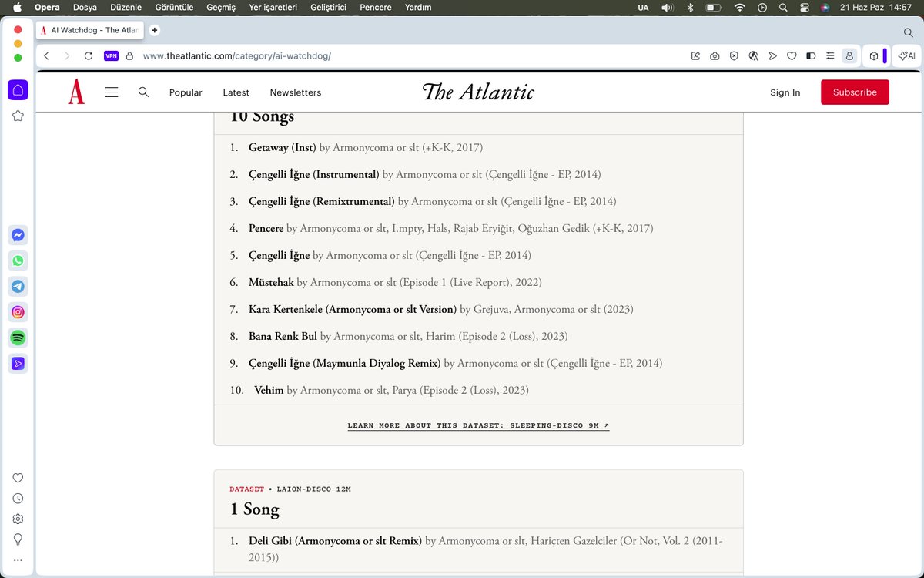
Task: Open sidebar heart pinboards icon
Action: click(18, 478)
